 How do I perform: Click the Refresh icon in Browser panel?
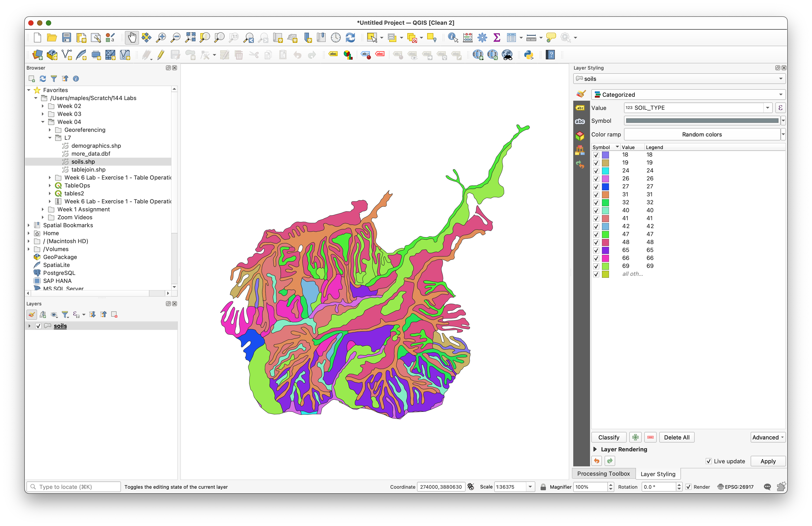click(x=43, y=79)
